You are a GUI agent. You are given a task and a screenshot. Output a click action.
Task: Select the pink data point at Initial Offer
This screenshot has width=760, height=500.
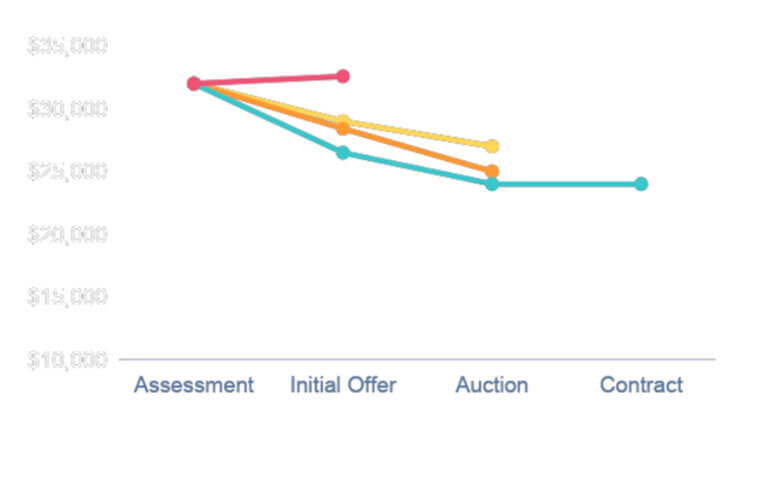click(x=343, y=76)
